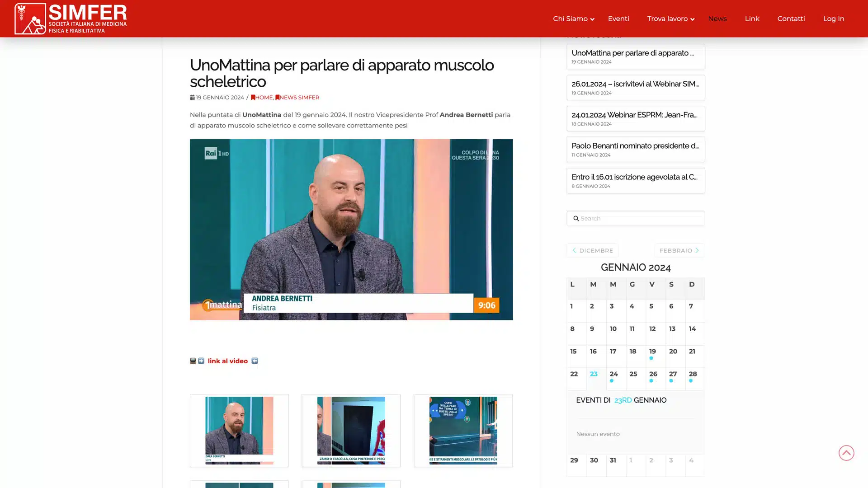
Task: Click the article title UnoMattina heading
Action: click(x=342, y=73)
